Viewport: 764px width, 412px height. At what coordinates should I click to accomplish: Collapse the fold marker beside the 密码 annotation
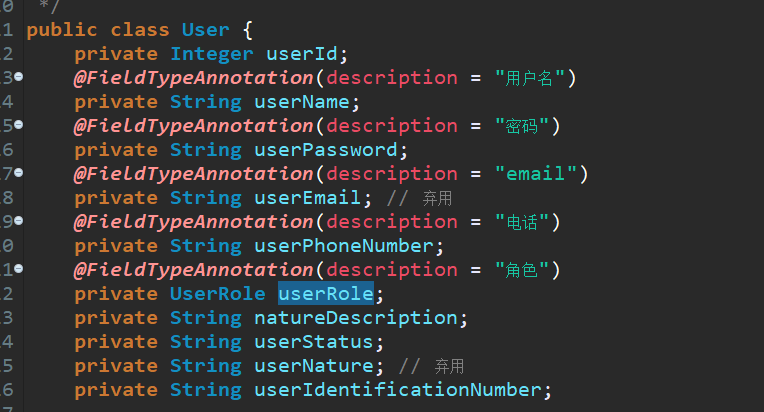(x=19, y=125)
